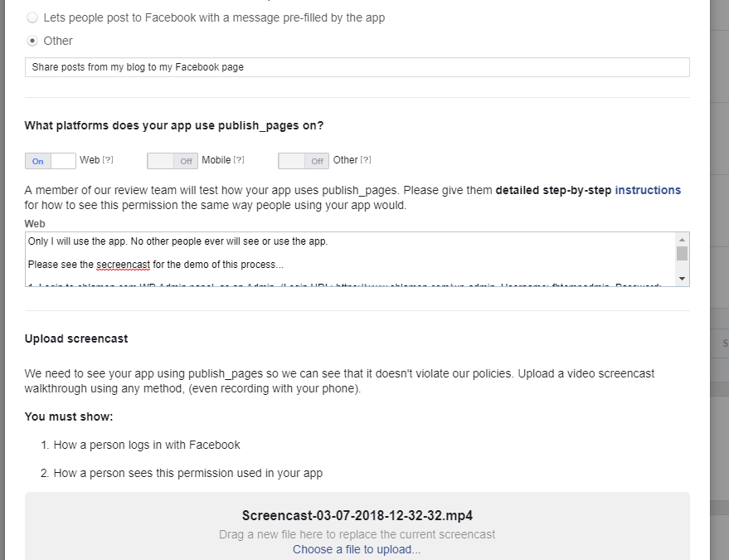Image resolution: width=729 pixels, height=560 pixels.
Task: Click the instructions box scroll-up arrow
Action: point(682,240)
